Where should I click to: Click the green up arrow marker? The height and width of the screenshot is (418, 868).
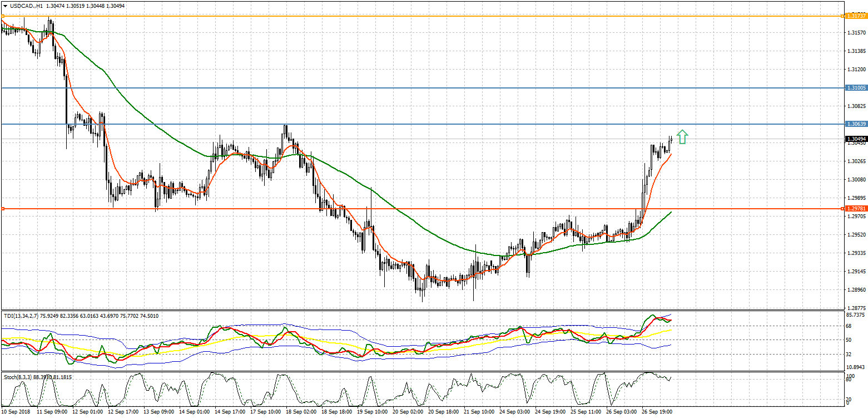pyautogui.click(x=683, y=137)
